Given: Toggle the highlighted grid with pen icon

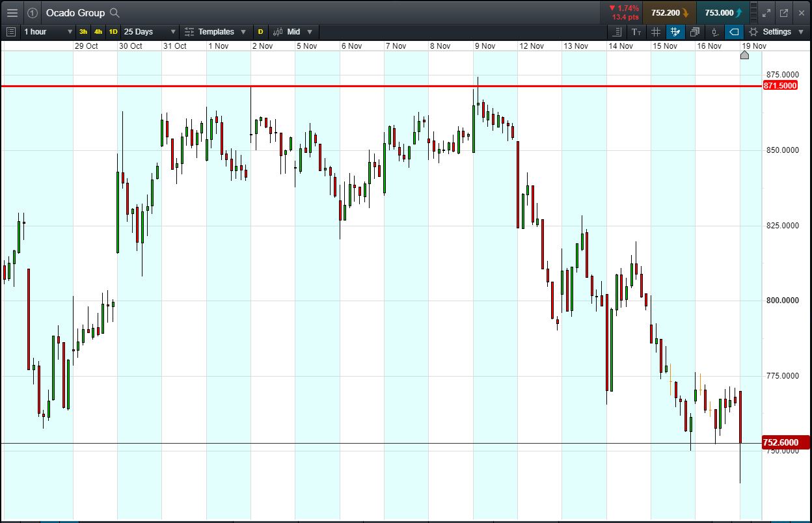Looking at the screenshot, I should (675, 31).
